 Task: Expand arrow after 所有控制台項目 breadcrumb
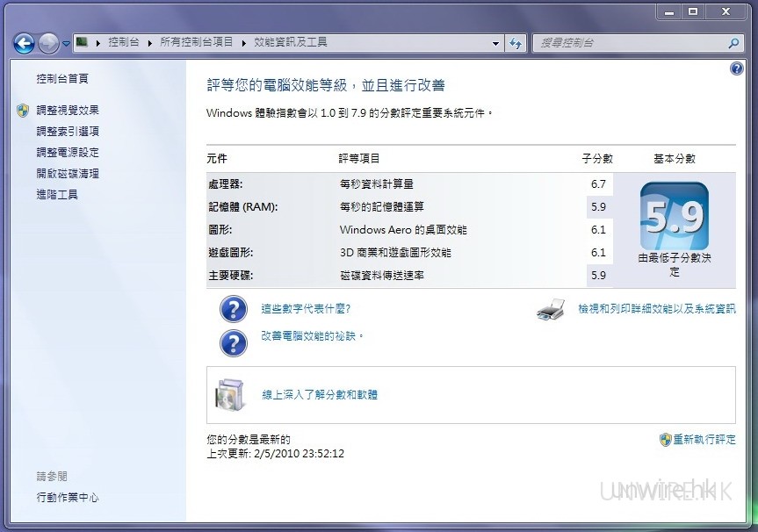click(x=243, y=43)
